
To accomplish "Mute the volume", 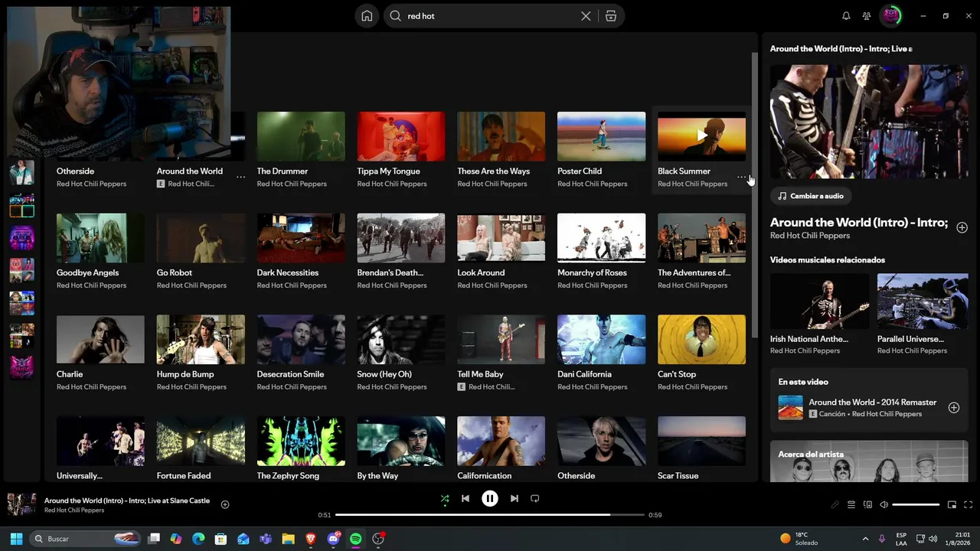I will [x=884, y=505].
